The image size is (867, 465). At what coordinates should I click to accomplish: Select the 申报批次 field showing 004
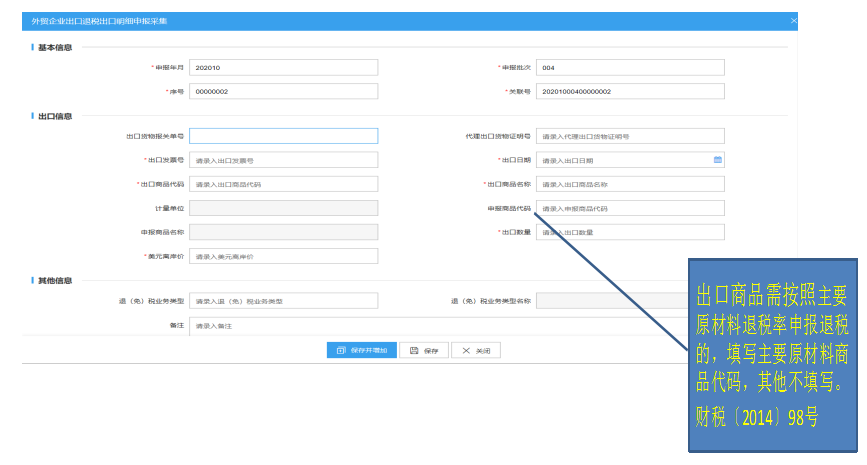(629, 68)
